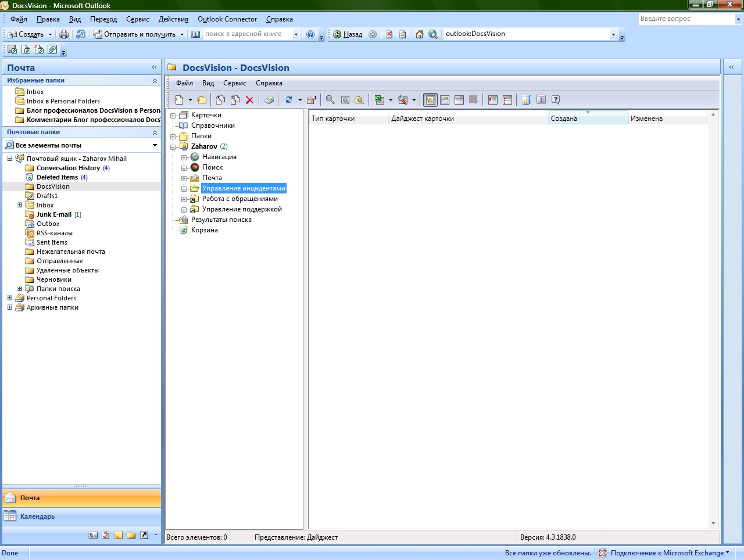The width and height of the screenshot is (744, 560).
Task: Click the bar chart report icon
Action: click(527, 100)
